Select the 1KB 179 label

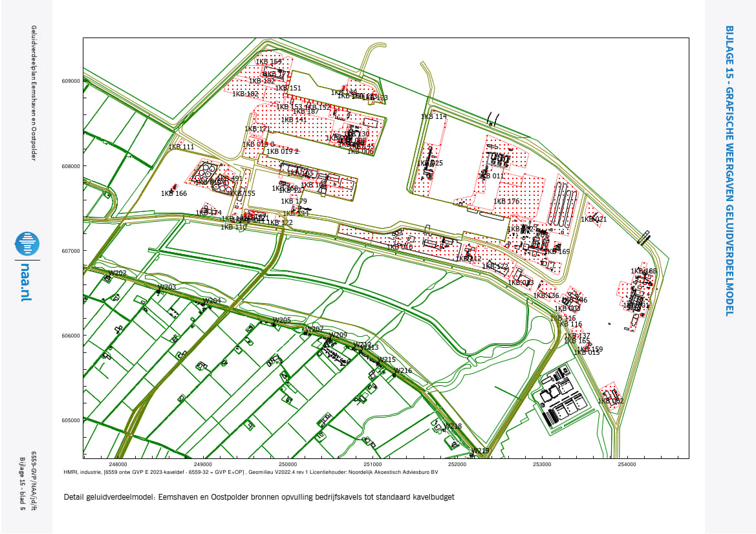point(294,202)
